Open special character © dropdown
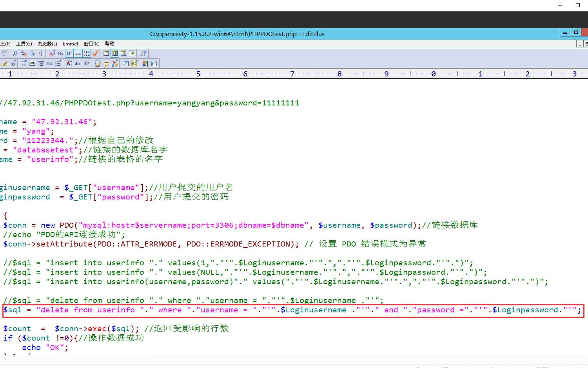Image resolution: width=588 pixels, height=368 pixels. [x=13, y=63]
